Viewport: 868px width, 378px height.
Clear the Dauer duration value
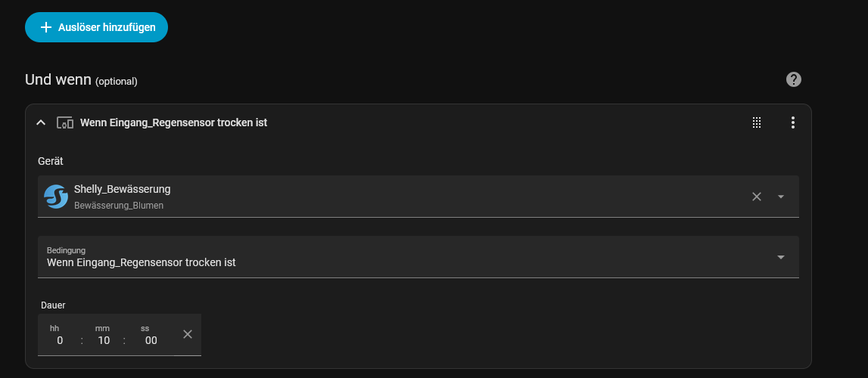click(x=188, y=334)
